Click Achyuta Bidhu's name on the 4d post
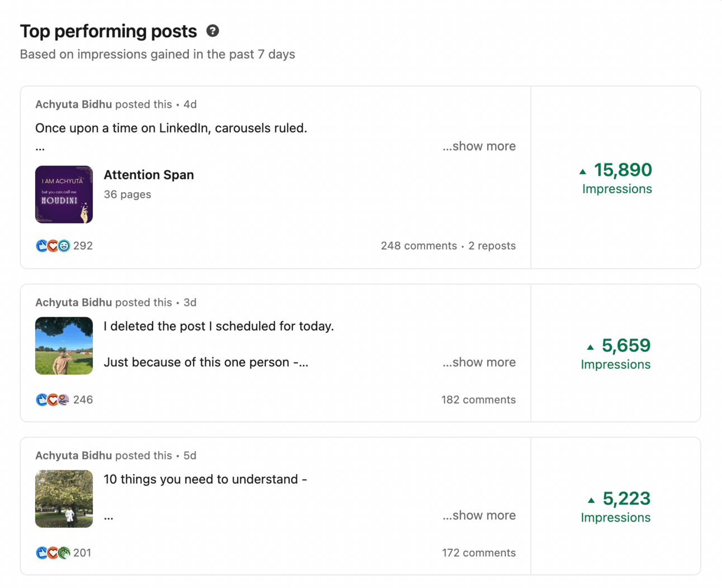This screenshot has width=722, height=588. pos(73,104)
